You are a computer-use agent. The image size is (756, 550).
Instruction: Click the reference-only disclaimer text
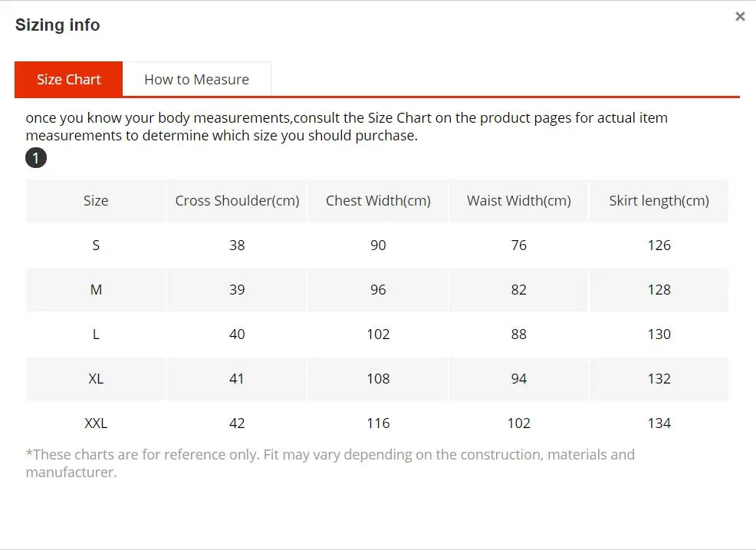[x=330, y=463]
